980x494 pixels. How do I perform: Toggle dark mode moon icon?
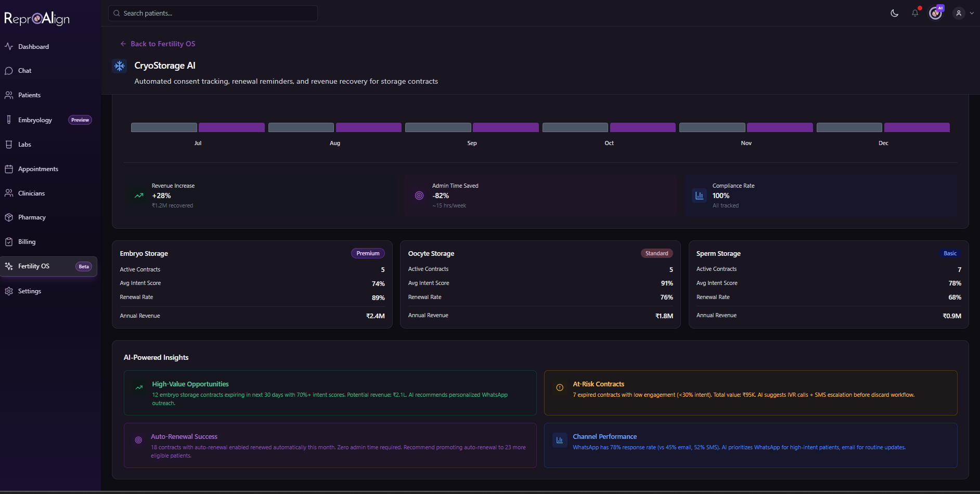pos(894,14)
